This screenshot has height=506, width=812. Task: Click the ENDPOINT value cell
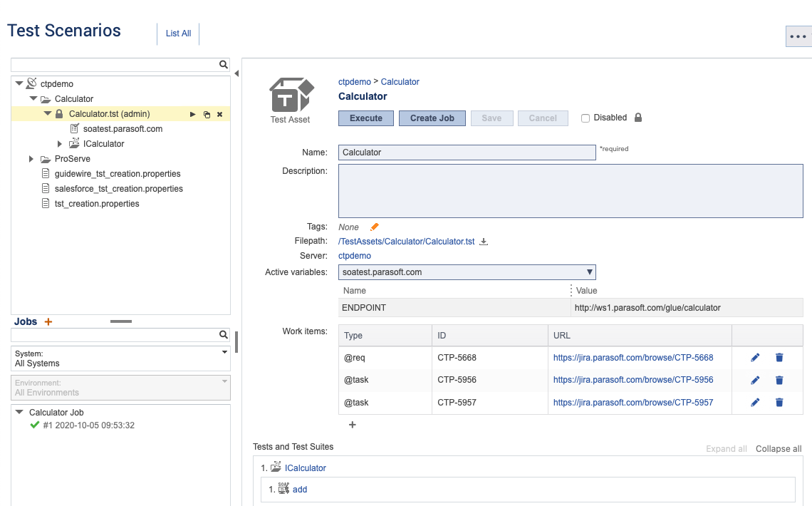click(687, 308)
